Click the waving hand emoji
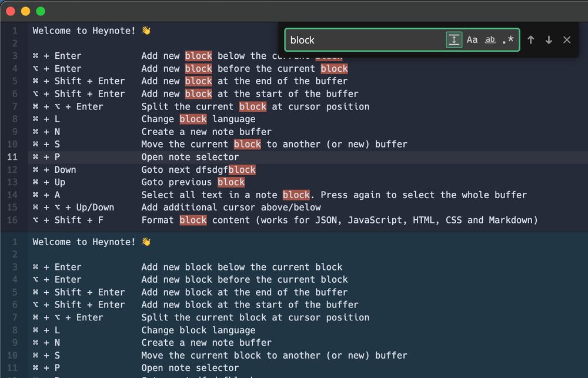Screen dimensions: 588x378 point(145,30)
